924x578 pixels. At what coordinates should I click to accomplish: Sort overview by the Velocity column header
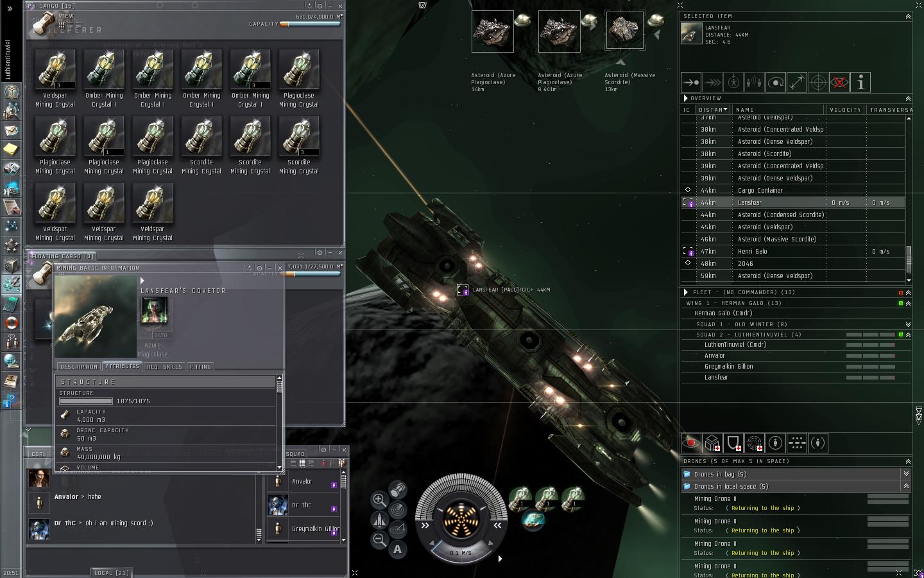(845, 110)
